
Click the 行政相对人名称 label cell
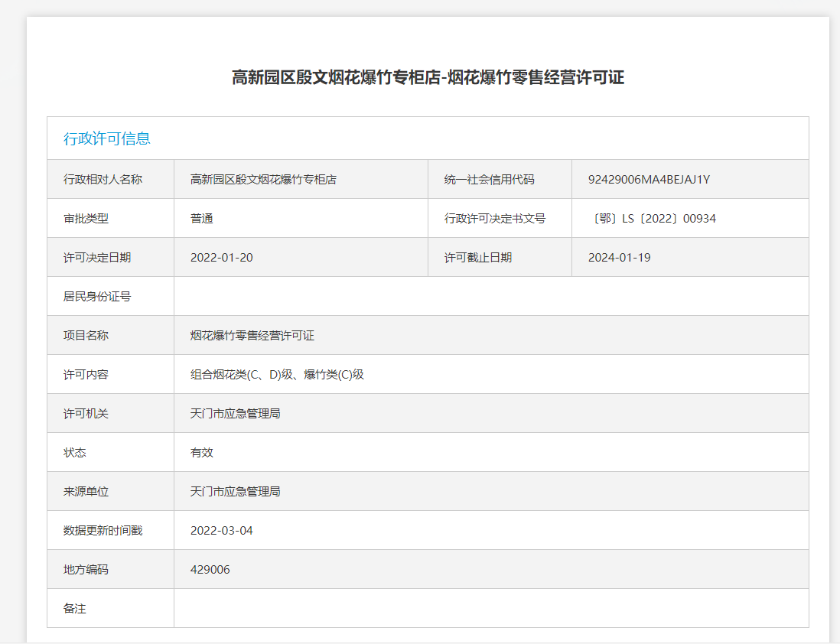[x=110, y=179]
